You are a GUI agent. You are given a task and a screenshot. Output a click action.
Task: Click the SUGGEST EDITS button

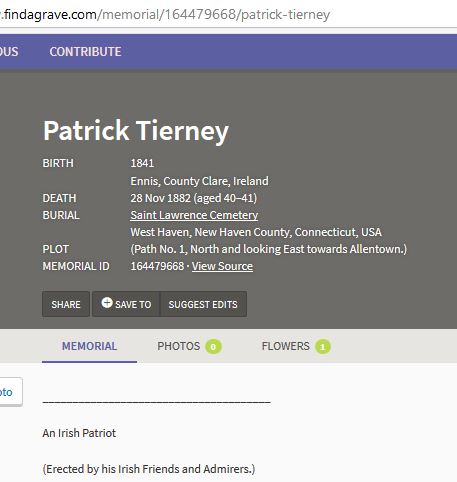pos(203,304)
